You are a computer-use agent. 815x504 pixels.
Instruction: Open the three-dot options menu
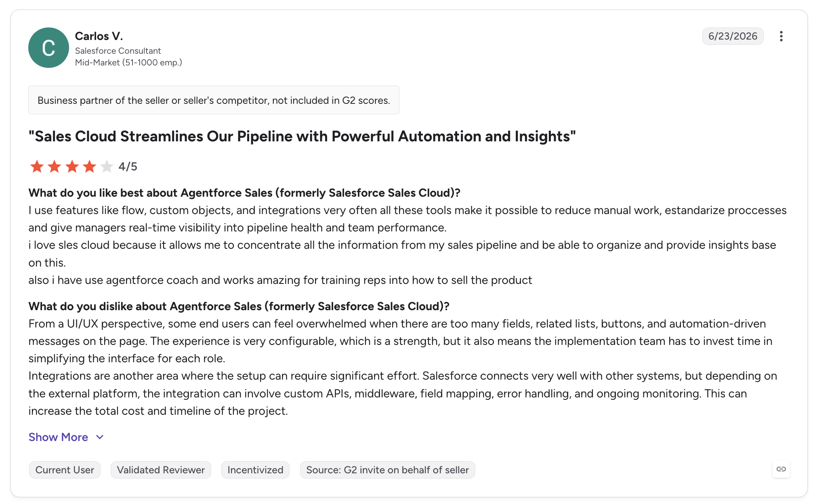781,36
